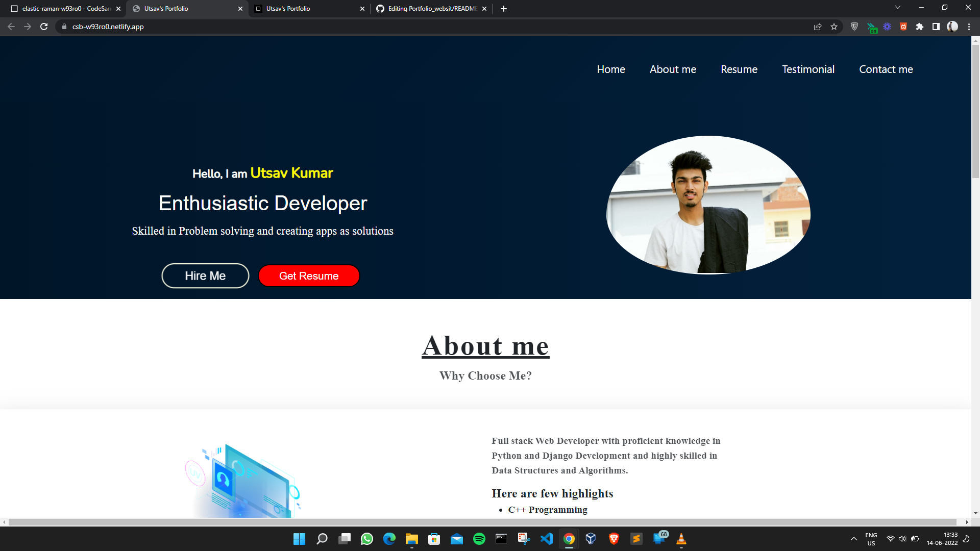
Task: Click the red Get Resume button
Action: click(309, 275)
